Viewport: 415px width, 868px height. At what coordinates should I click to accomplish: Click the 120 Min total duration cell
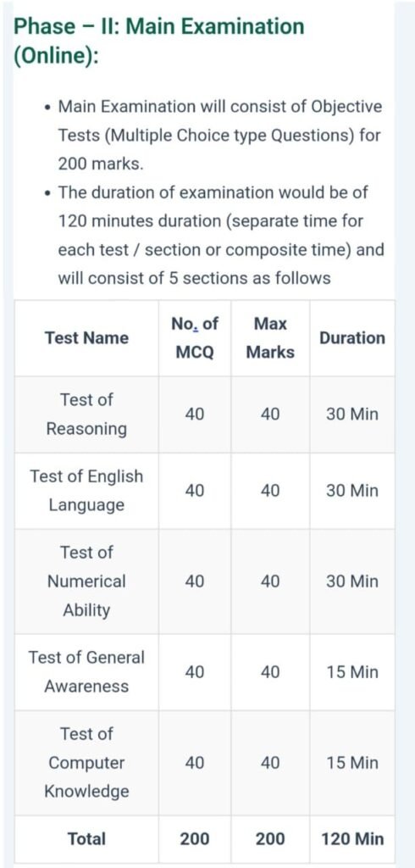click(x=352, y=838)
